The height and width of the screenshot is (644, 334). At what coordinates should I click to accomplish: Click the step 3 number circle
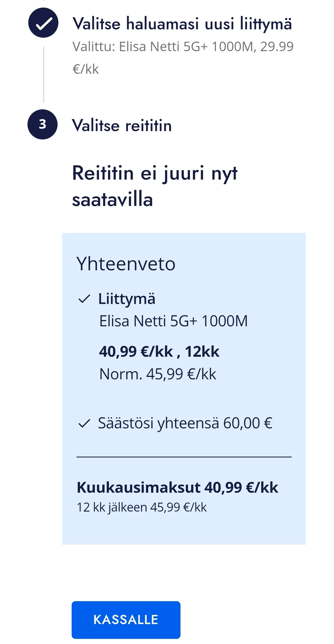tap(43, 124)
